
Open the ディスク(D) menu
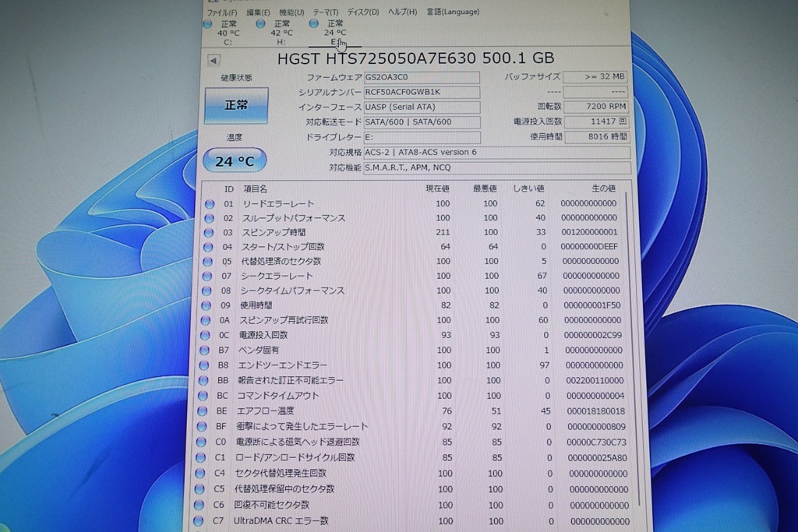coord(363,12)
